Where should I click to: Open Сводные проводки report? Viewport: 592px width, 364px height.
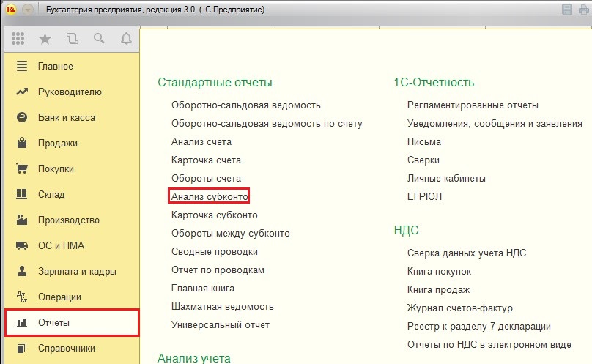[x=215, y=251]
